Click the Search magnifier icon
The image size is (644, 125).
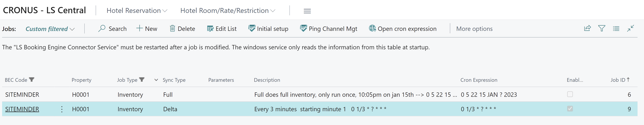coord(102,28)
